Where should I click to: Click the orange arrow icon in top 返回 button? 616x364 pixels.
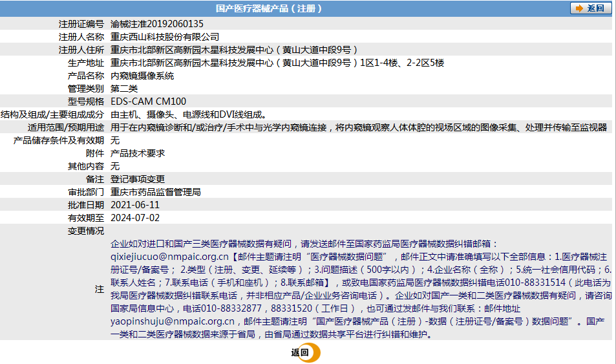point(579,8)
